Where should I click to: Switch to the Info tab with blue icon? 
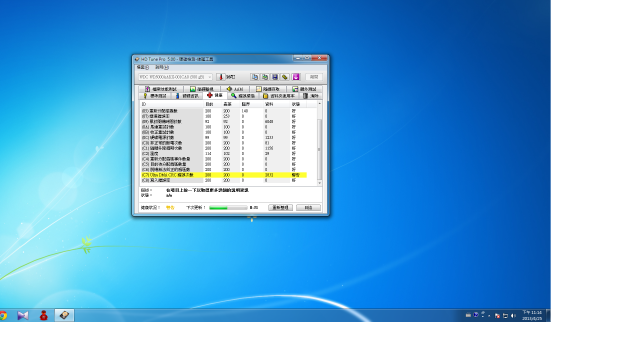coord(187,96)
